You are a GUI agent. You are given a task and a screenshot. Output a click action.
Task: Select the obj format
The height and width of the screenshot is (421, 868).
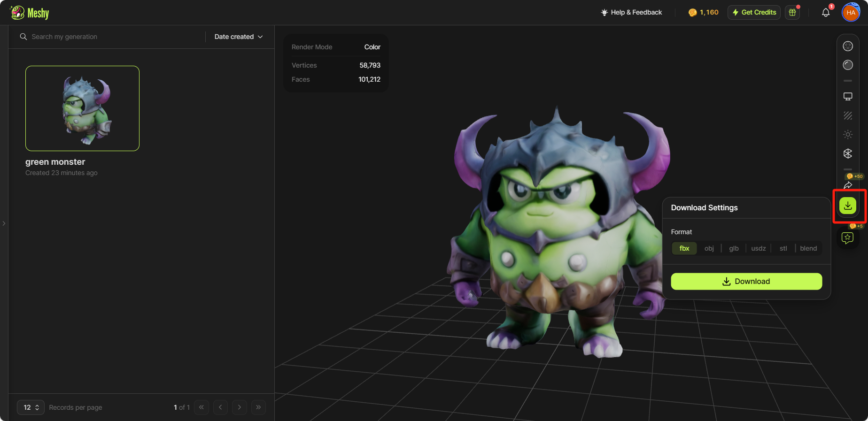709,248
